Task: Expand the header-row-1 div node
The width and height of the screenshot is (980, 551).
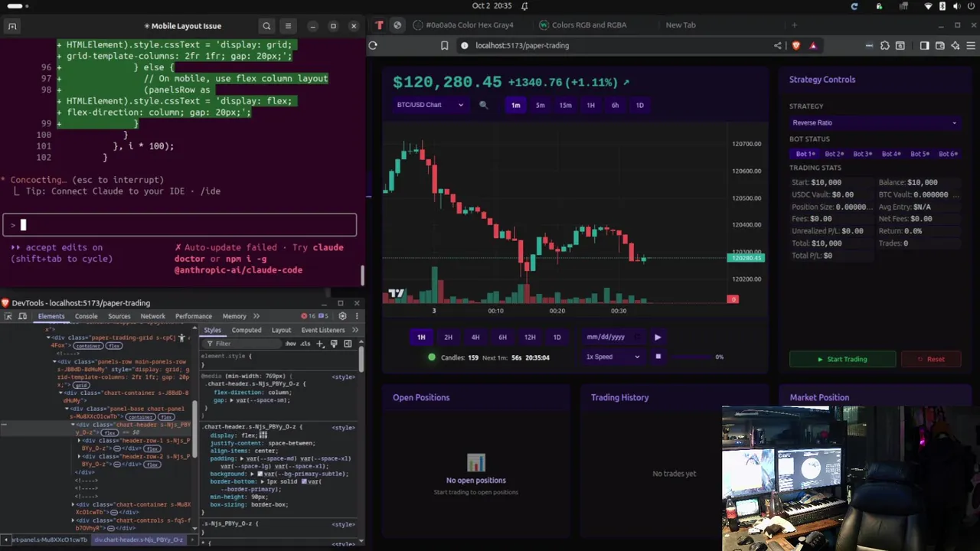Action: (79, 441)
